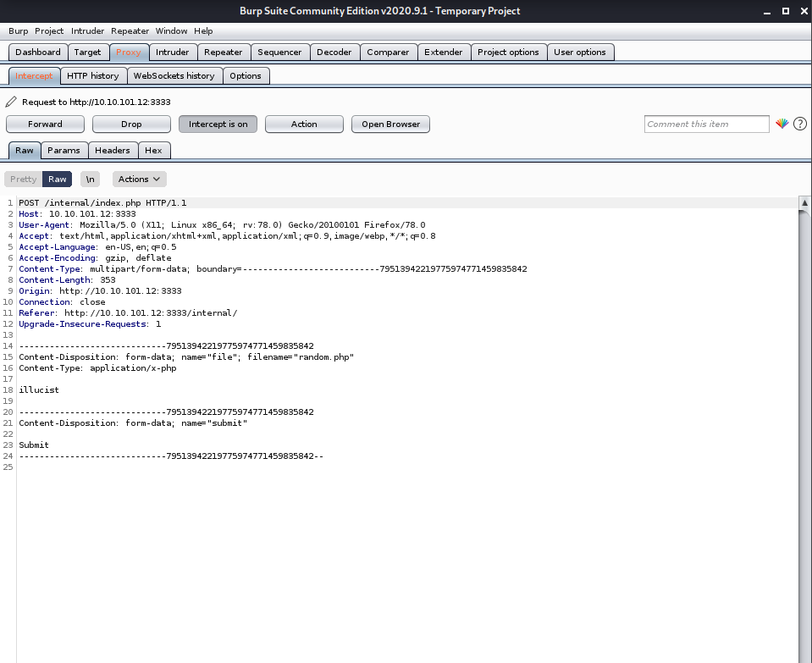Go to the Repeater tool tab
812x663 pixels.
pos(224,52)
